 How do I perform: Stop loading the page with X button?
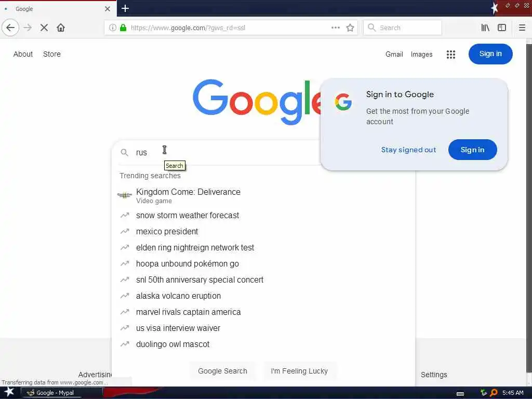click(44, 28)
